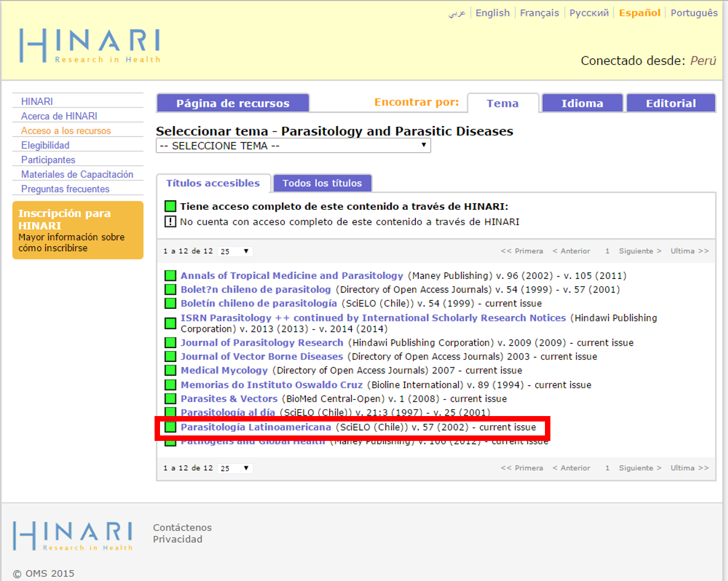The width and height of the screenshot is (728, 581).
Task: Click green access icon beside Journal of Vector Borne Diseases
Action: (170, 357)
